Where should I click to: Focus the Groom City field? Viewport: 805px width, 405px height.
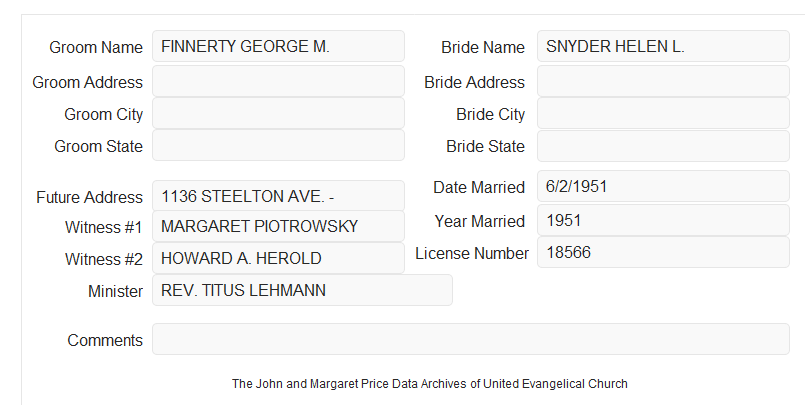tap(278, 113)
